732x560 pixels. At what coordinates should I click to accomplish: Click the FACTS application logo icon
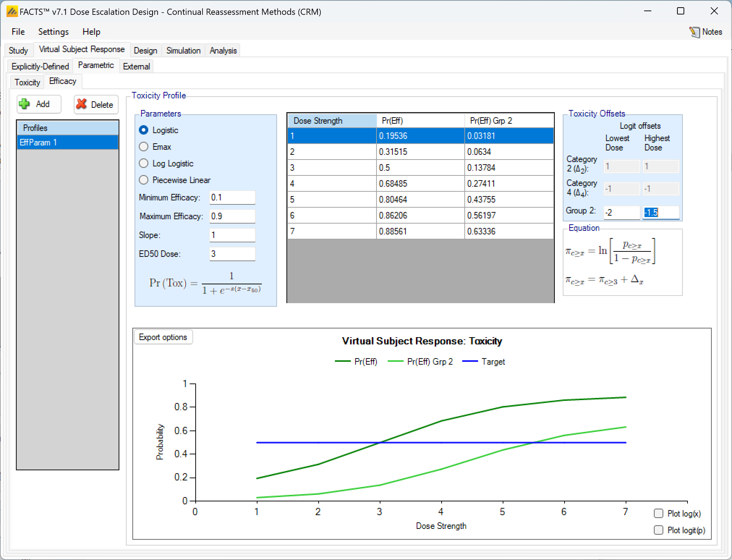pyautogui.click(x=12, y=12)
